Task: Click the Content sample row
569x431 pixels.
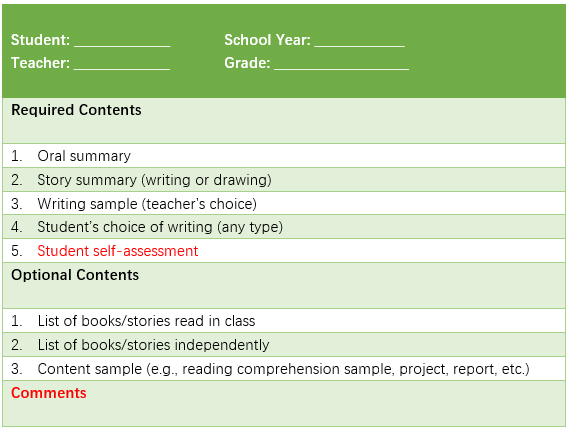Action: (284, 369)
